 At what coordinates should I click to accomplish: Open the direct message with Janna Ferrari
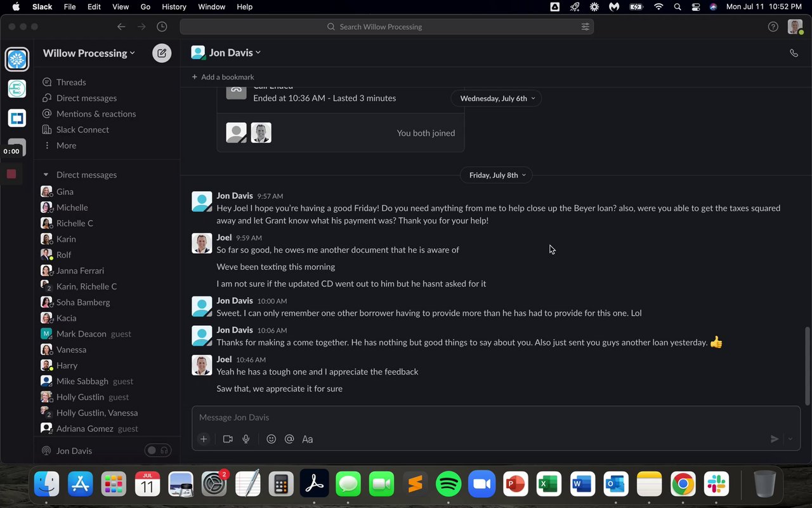click(x=80, y=271)
